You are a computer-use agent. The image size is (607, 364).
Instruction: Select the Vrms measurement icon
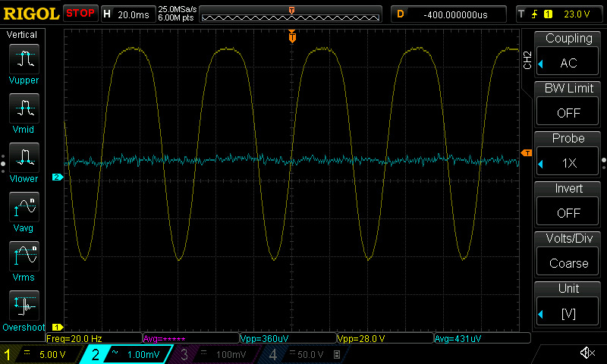(24, 256)
